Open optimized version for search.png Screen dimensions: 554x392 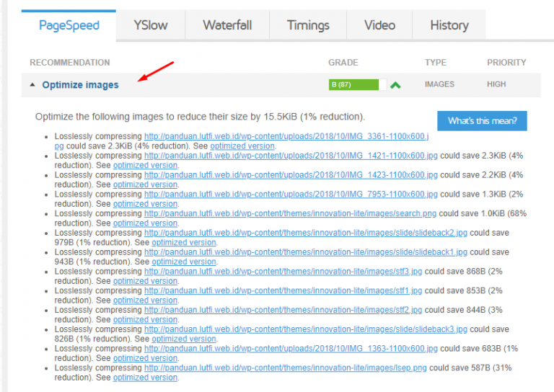click(145, 223)
